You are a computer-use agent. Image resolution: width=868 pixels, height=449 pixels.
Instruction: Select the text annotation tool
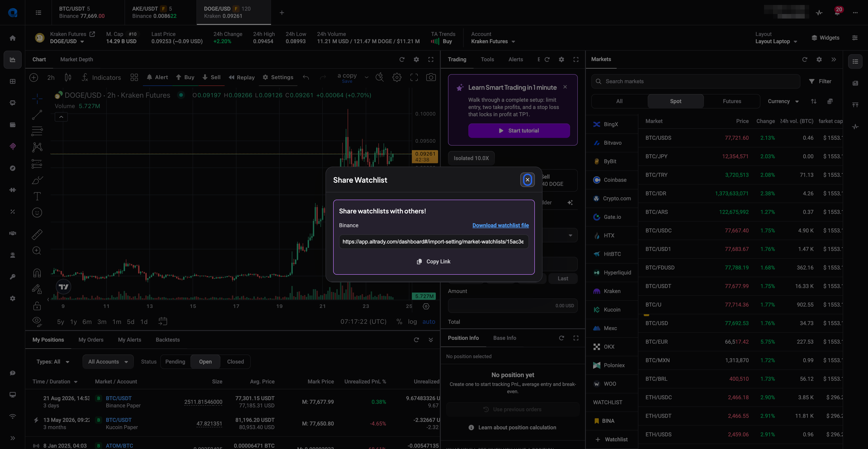tap(37, 196)
